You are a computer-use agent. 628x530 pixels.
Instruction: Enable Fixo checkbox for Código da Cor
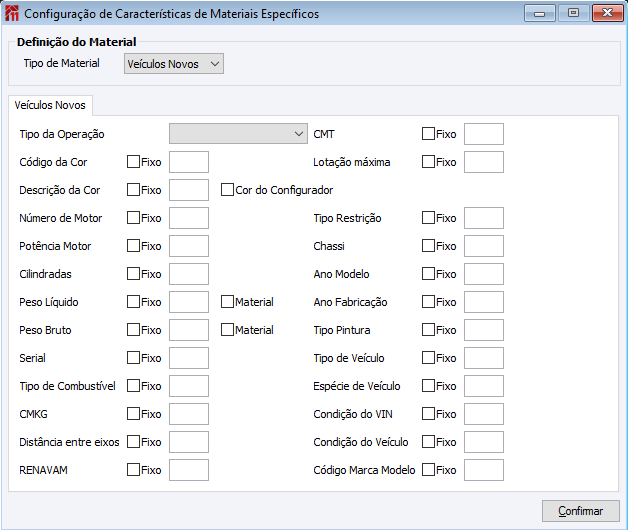click(x=134, y=162)
